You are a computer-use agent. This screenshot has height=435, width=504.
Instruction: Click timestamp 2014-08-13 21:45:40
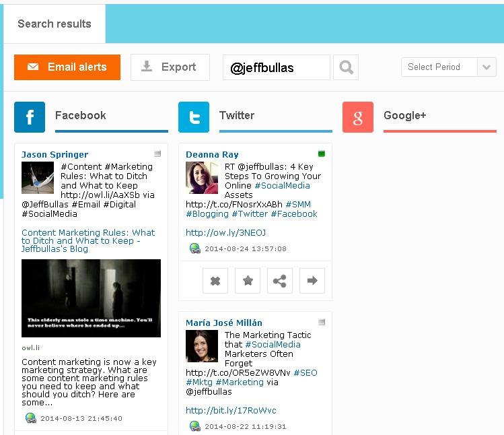point(81,418)
